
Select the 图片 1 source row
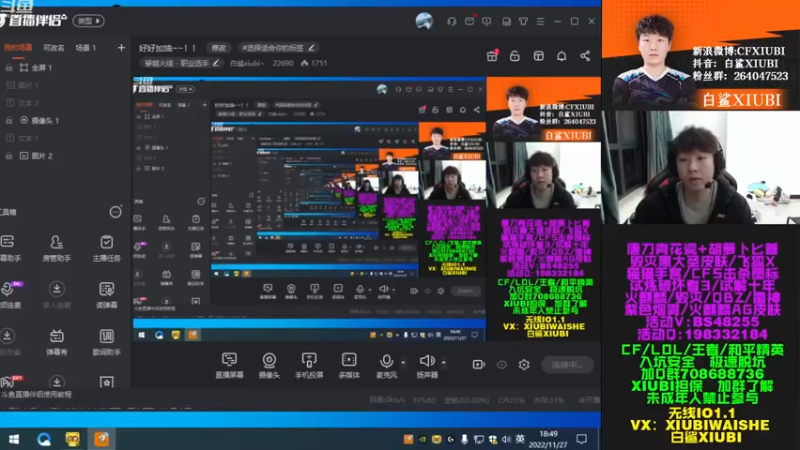click(x=65, y=85)
